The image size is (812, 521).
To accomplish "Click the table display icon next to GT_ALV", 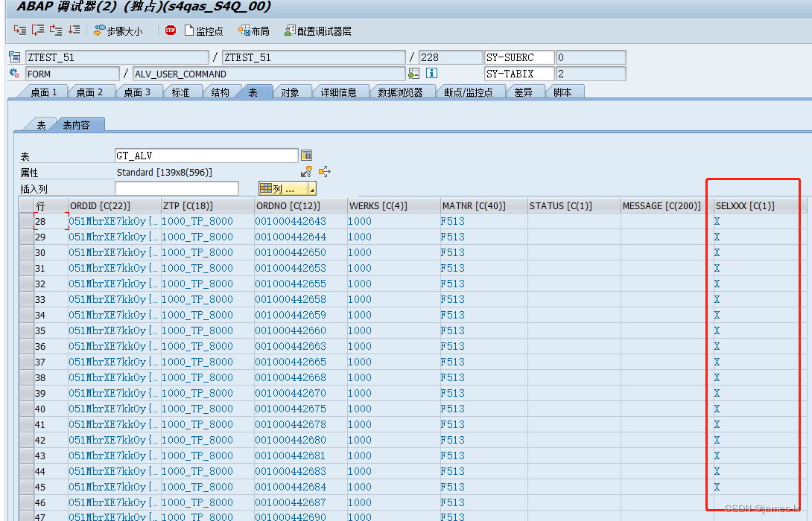I will pos(306,155).
